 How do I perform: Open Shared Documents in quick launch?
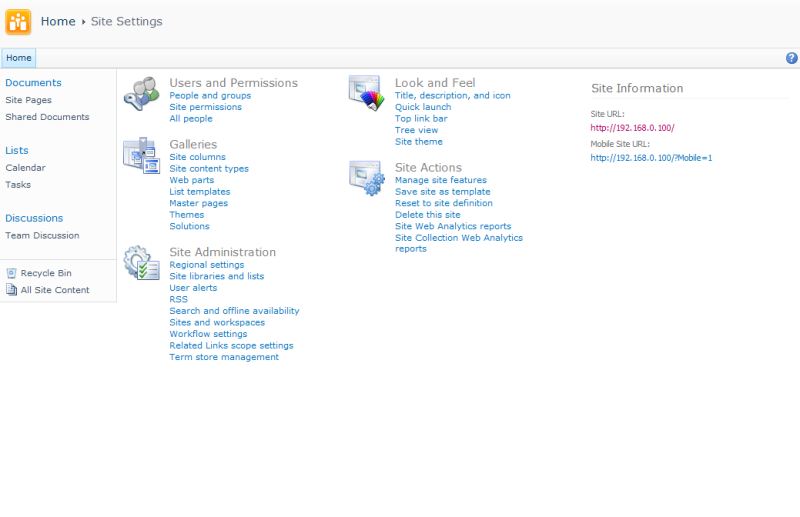(x=47, y=117)
